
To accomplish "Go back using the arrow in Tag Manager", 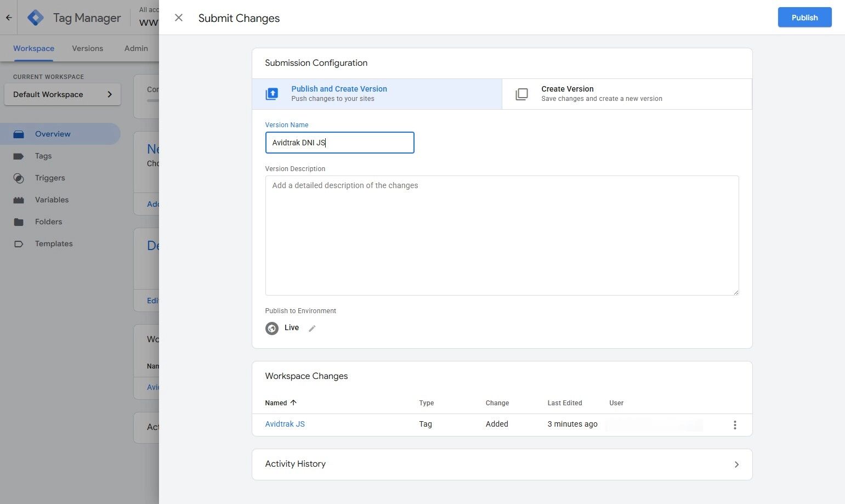I will pyautogui.click(x=9, y=18).
